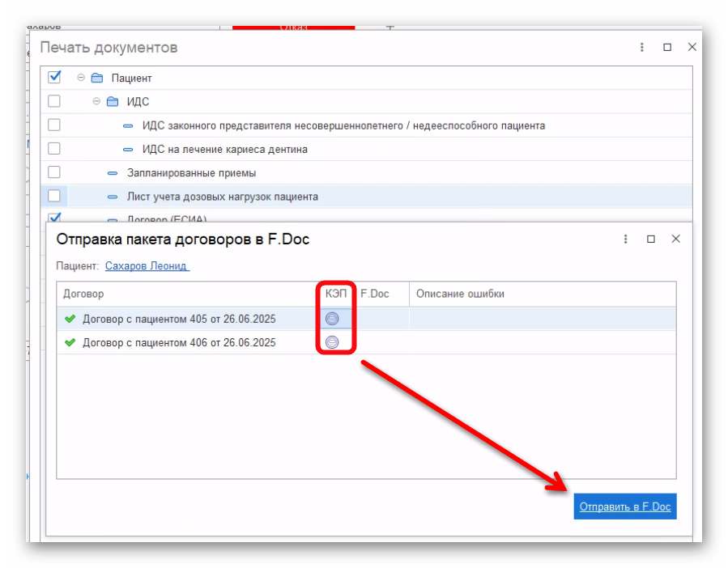Check ИДС законного представителя checkbox
The image size is (728, 568).
pyautogui.click(x=54, y=125)
